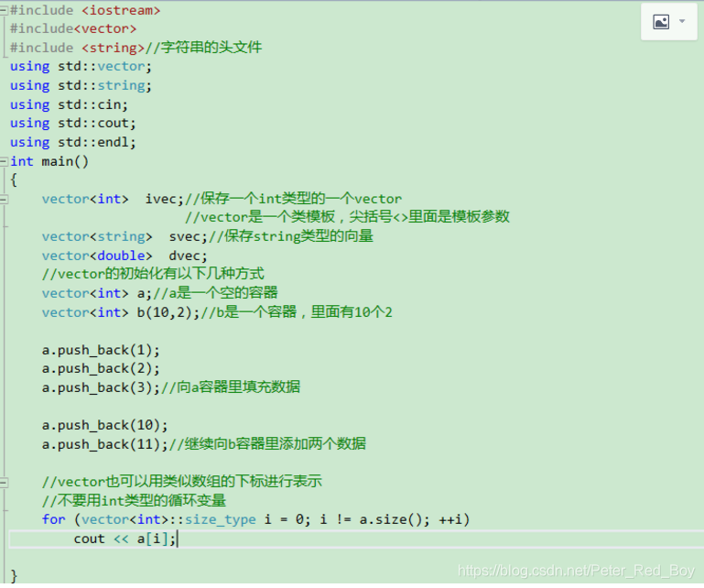Click the 'a.push_back(3);' statement
This screenshot has width=704, height=588.
(101, 387)
